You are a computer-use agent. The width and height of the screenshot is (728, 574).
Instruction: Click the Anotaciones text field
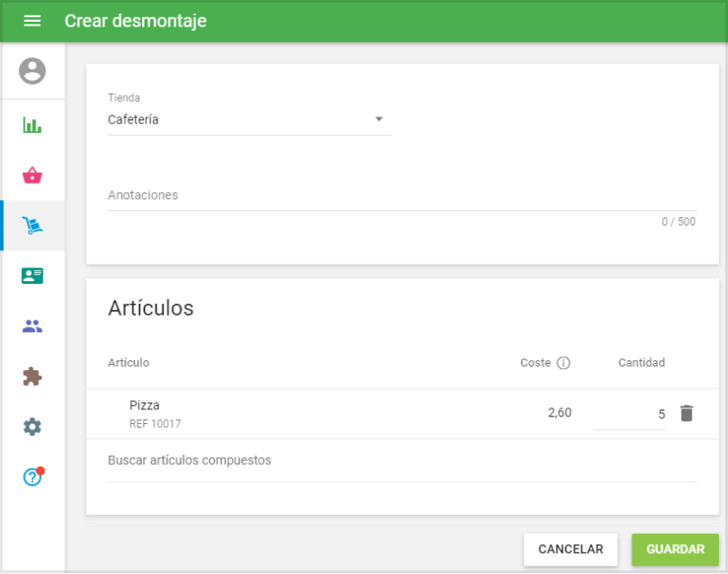coord(273,199)
